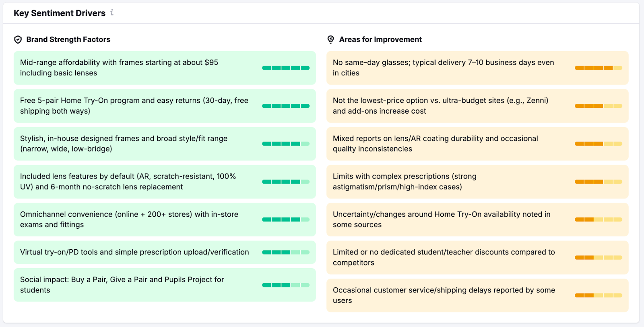Click the info icon beside Key Sentiment Drivers
This screenshot has height=327, width=644.
click(112, 13)
